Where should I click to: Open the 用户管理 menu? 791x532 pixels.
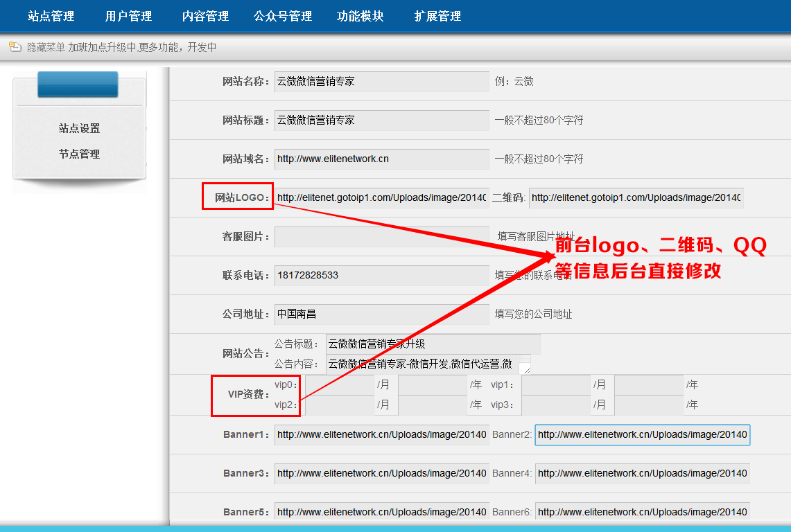(128, 16)
